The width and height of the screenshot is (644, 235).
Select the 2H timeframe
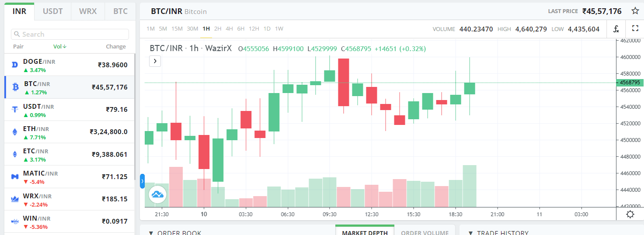click(218, 28)
